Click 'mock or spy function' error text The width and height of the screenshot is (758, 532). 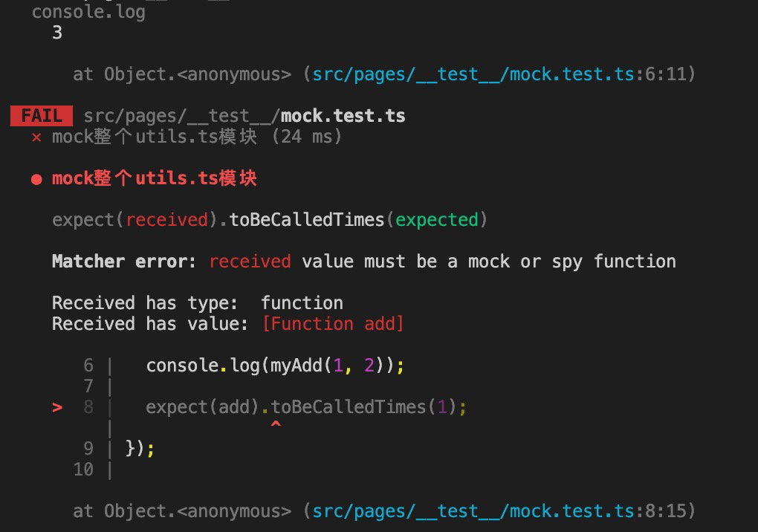(x=571, y=262)
